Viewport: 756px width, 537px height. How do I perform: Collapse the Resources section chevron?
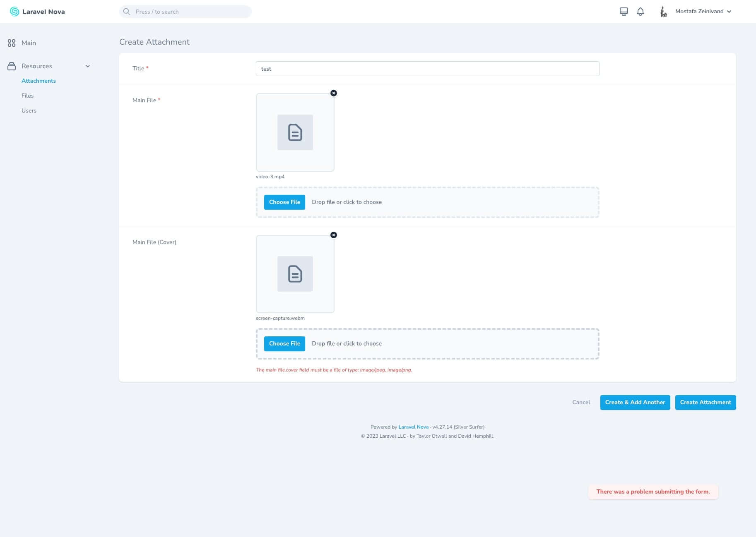87,66
